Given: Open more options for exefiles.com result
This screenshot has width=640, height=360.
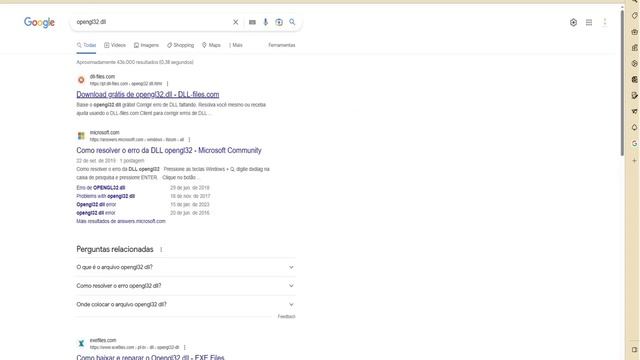Looking at the screenshot, I should (x=184, y=347).
